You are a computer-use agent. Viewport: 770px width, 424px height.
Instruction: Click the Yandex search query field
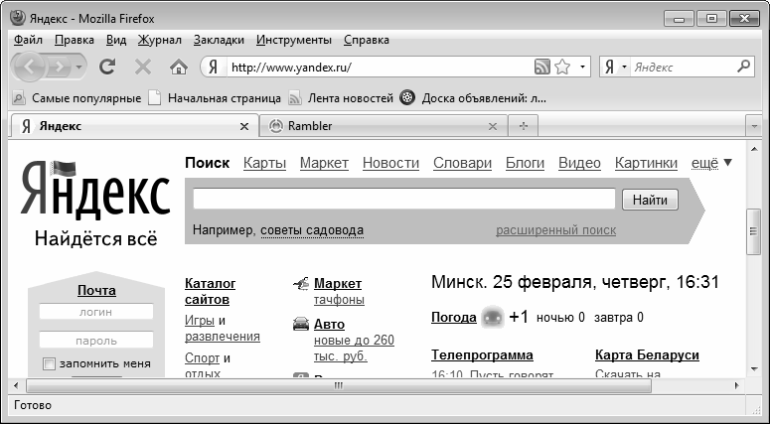(x=404, y=199)
